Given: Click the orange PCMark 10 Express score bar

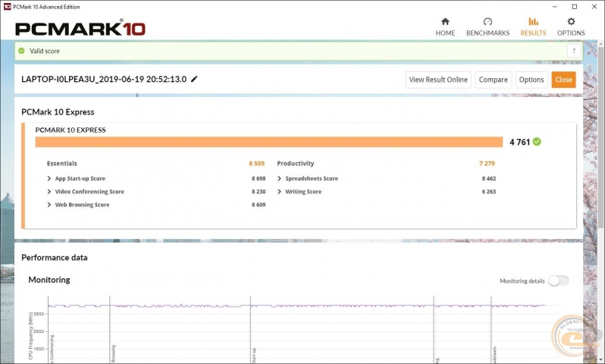Looking at the screenshot, I should [269, 142].
